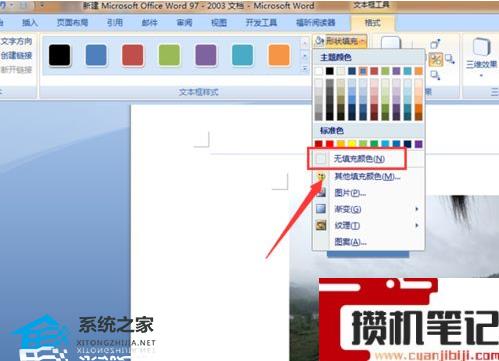Click the 三维效果 cube icon

482,47
